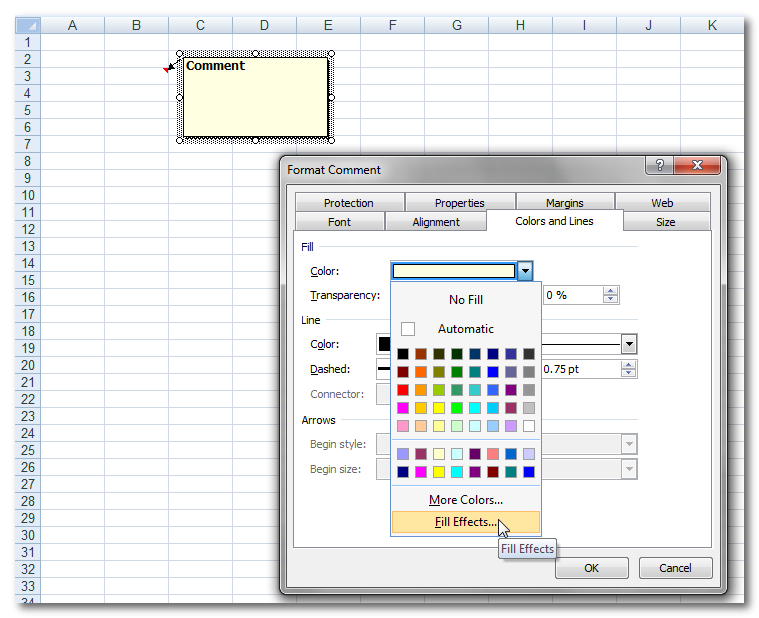Screen dimensions: 759x618
Task: Go to the Size tab
Action: (665, 222)
